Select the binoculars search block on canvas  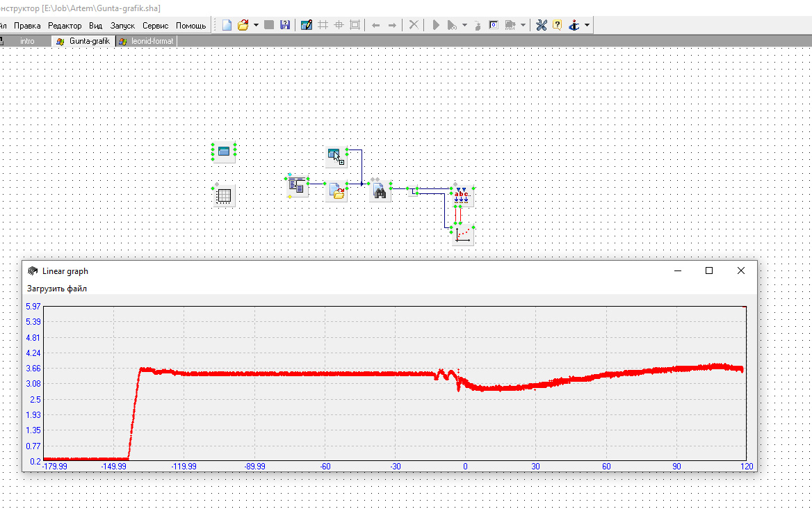[380, 193]
